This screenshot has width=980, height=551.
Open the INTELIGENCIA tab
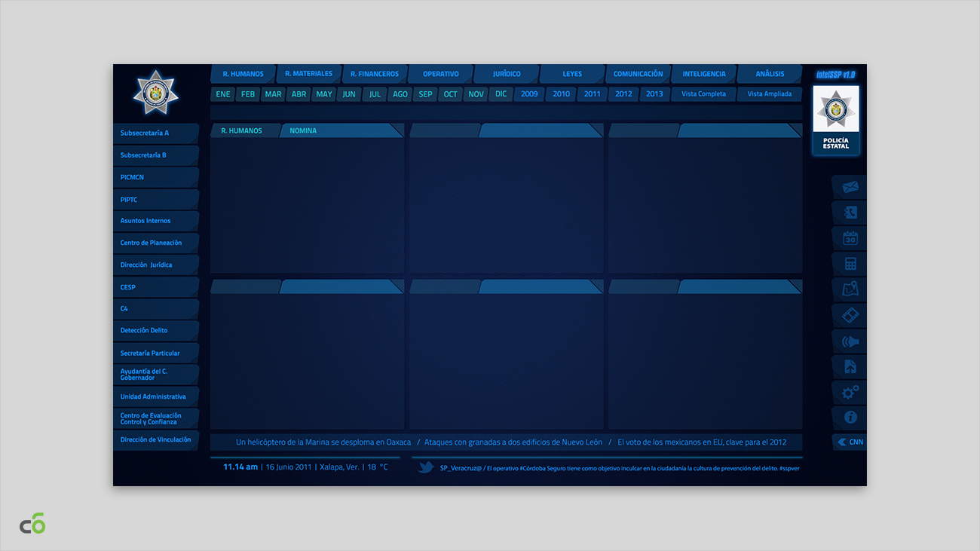tap(703, 74)
